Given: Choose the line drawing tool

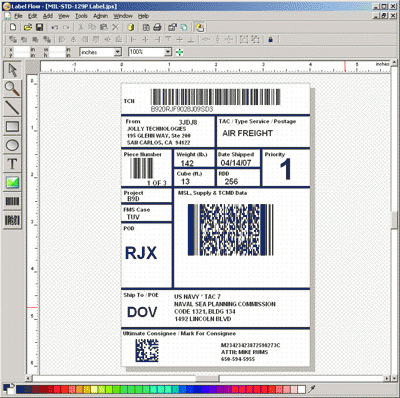Looking at the screenshot, I should pyautogui.click(x=12, y=107).
